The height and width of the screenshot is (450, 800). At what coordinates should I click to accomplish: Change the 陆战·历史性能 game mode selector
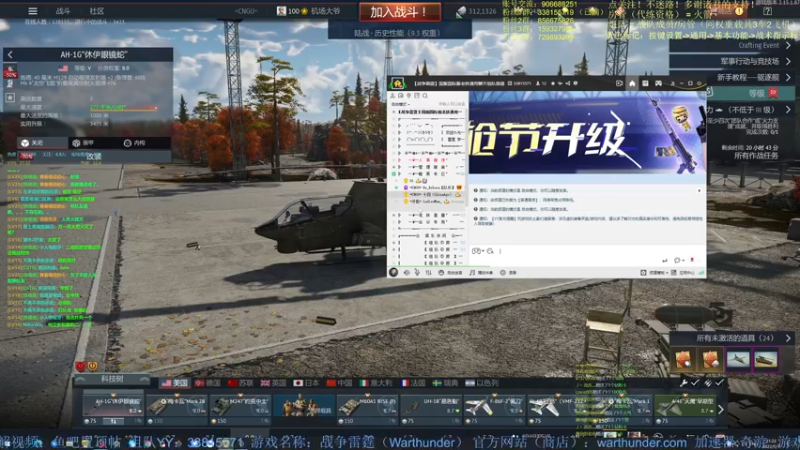tap(397, 33)
